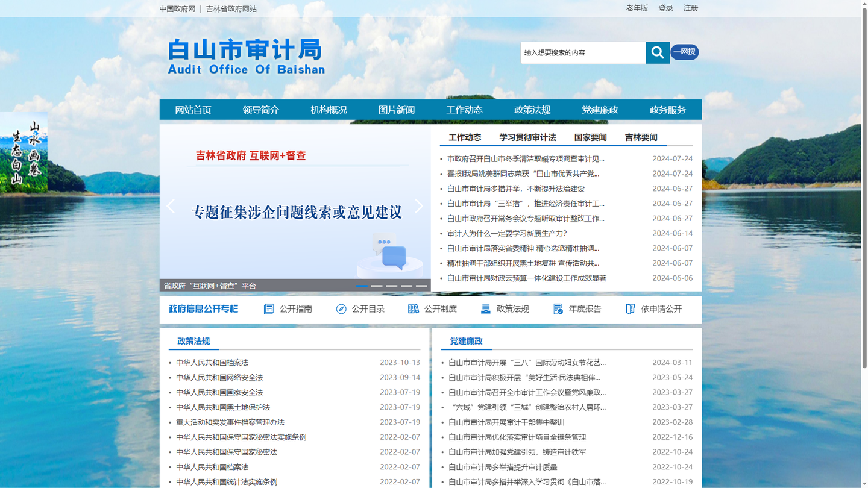Screen dimensions: 868x488
Task: Open 领导简介 in the navigation bar
Action: [261, 110]
